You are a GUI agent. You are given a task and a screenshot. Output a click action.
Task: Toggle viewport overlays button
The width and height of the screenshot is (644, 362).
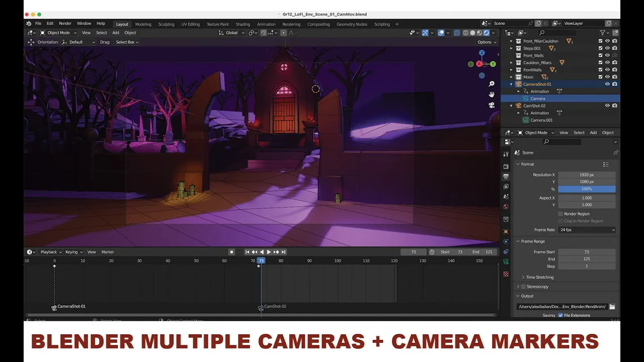pyautogui.click(x=441, y=33)
